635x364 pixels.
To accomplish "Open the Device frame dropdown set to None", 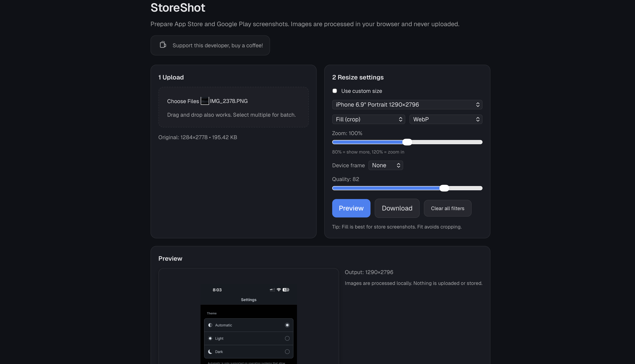I will [386, 165].
